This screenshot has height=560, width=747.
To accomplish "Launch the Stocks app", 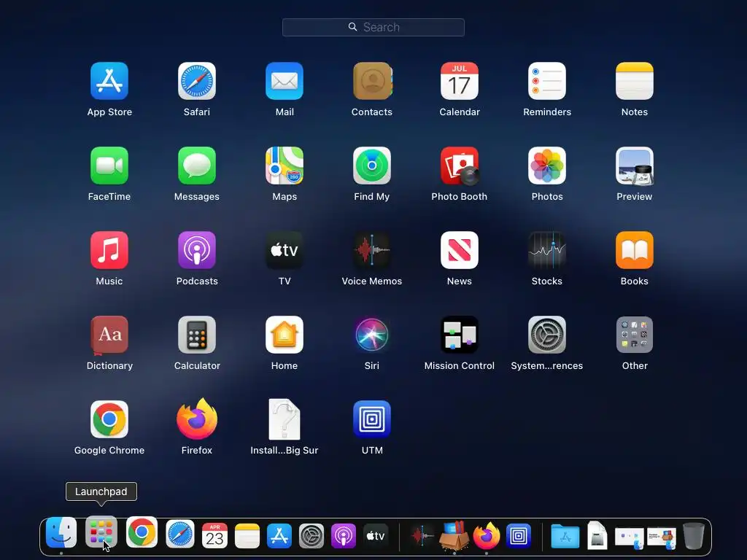I will coord(547,250).
